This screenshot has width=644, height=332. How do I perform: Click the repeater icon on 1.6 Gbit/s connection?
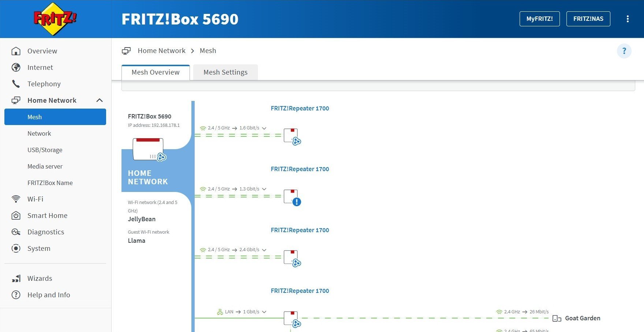[292, 136]
